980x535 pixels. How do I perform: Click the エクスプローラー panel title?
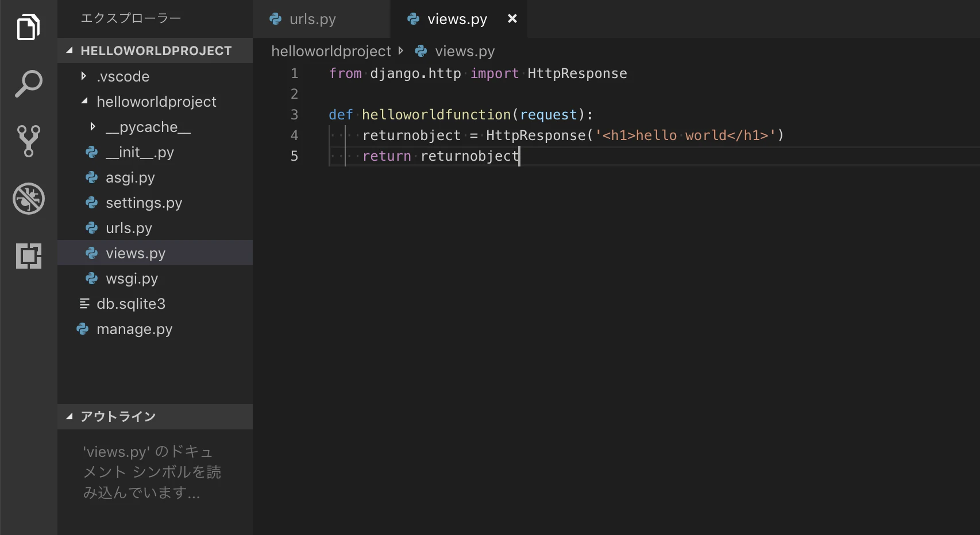[131, 18]
